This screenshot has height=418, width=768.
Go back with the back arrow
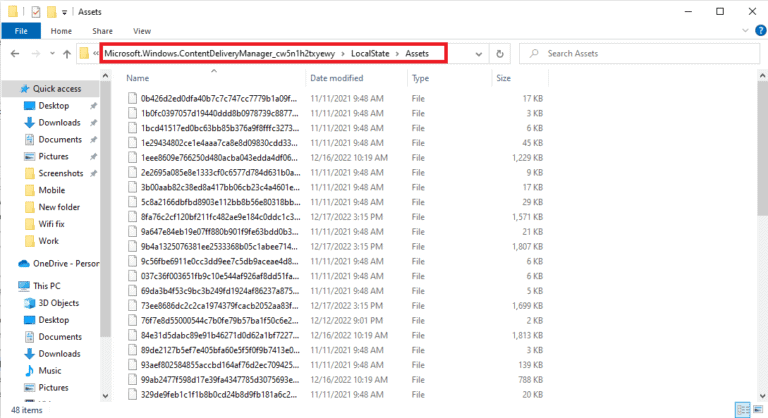tap(15, 53)
